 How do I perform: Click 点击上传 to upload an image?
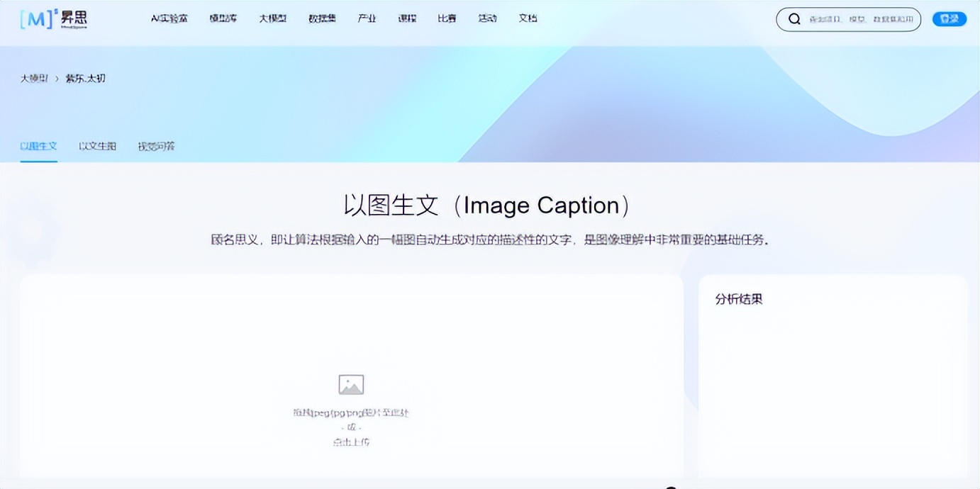(x=352, y=442)
